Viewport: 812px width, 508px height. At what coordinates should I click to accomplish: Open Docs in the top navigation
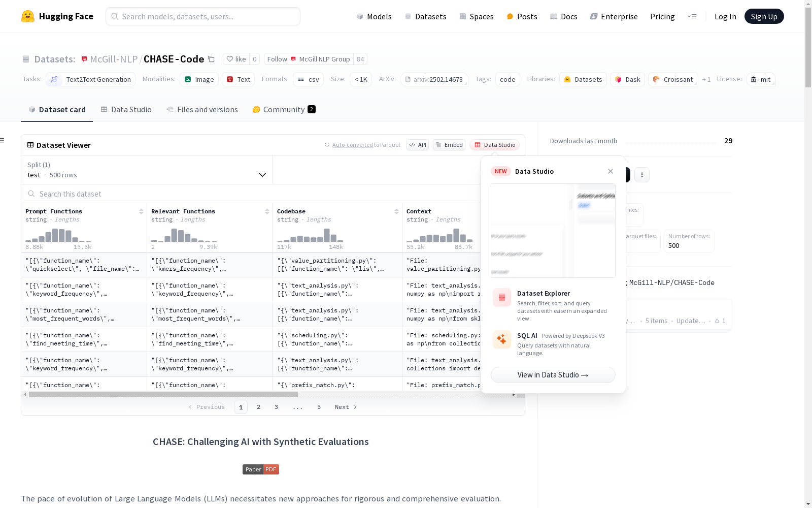564,16
